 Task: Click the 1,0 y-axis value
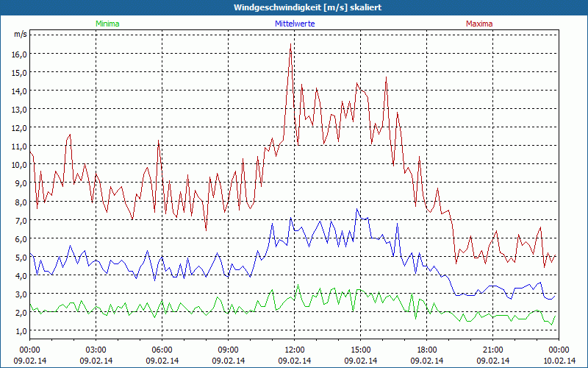pos(21,330)
